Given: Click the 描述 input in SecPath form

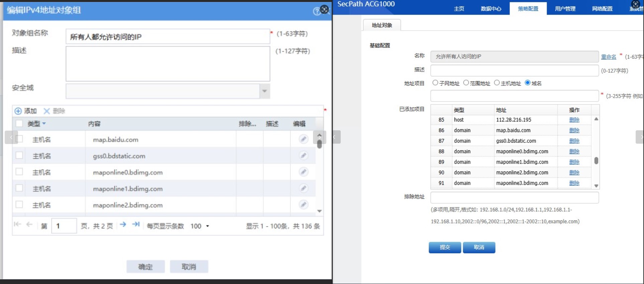Looking at the screenshot, I should pyautogui.click(x=515, y=71).
